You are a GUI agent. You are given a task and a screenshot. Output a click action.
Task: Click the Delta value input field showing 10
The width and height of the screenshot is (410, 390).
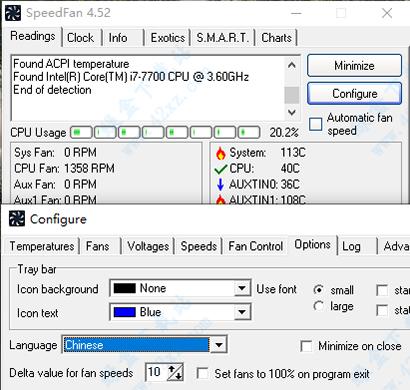coord(156,372)
